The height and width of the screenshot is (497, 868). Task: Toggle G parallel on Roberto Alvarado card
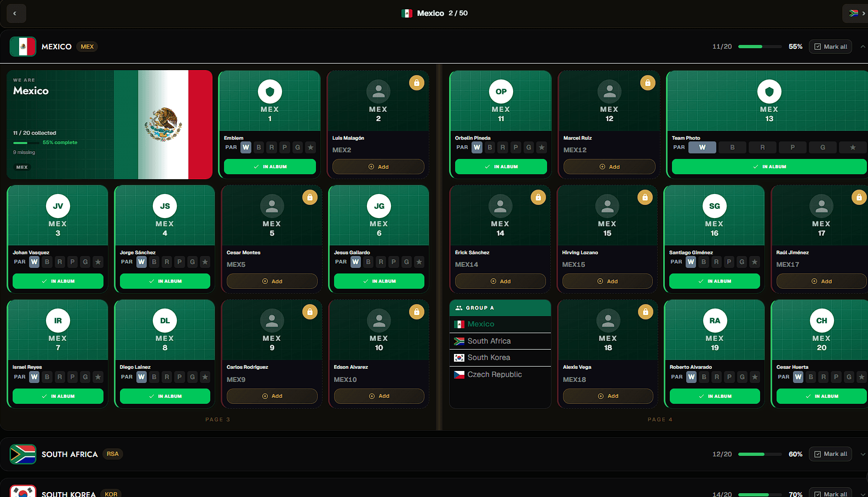point(742,377)
